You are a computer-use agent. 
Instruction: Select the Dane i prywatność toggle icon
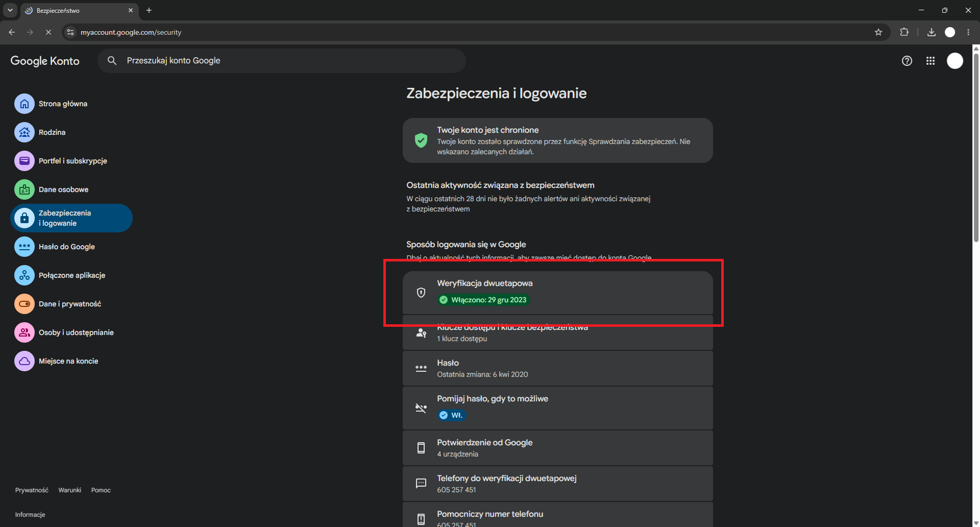click(24, 304)
